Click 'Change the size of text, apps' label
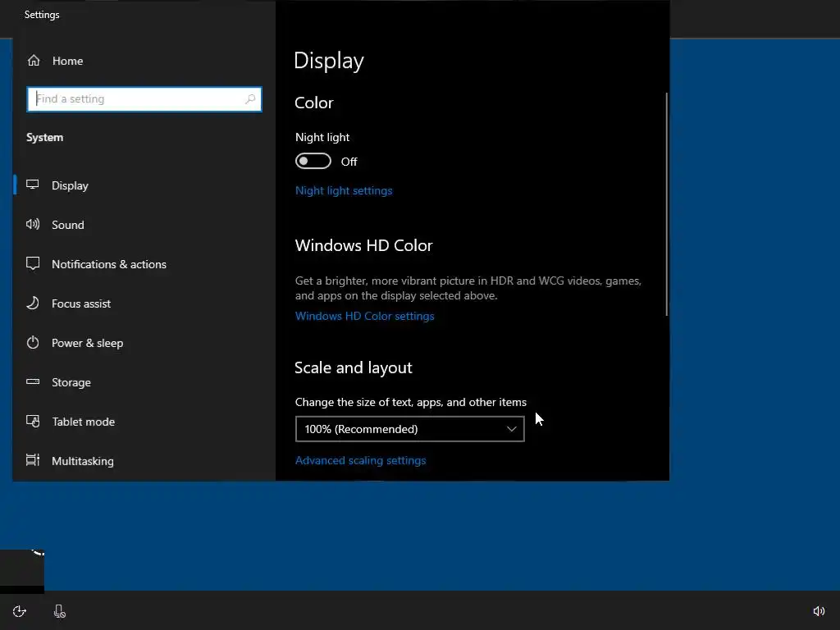840x630 pixels. [x=411, y=402]
